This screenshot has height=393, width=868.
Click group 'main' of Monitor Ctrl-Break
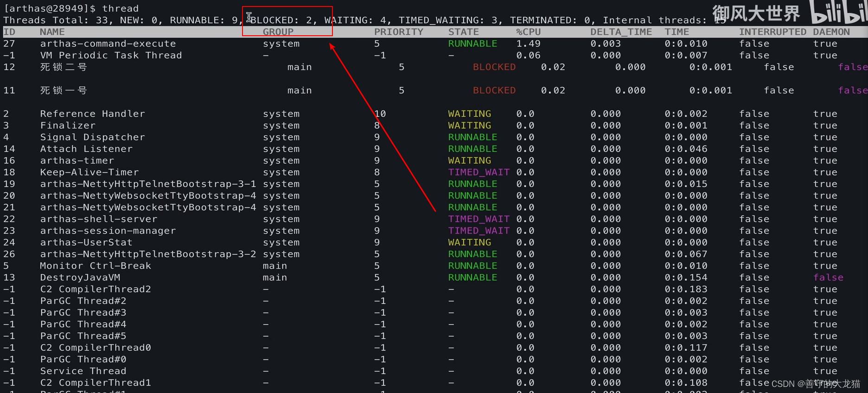(x=275, y=266)
